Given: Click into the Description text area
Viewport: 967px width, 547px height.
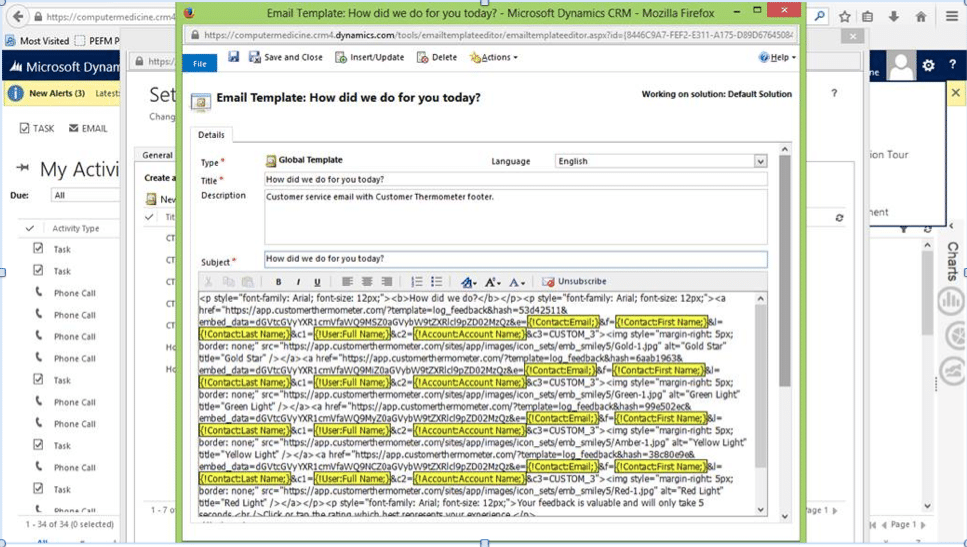Looking at the screenshot, I should coord(516,216).
